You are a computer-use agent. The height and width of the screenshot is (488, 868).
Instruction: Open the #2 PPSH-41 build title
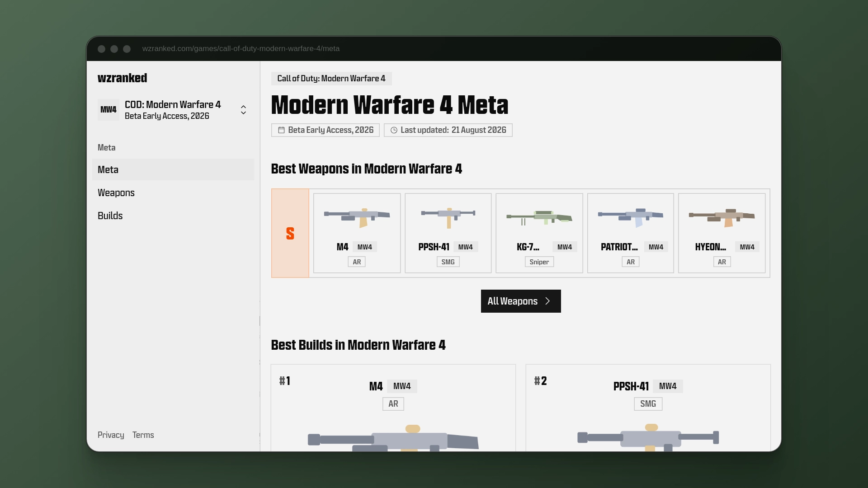[631, 386]
